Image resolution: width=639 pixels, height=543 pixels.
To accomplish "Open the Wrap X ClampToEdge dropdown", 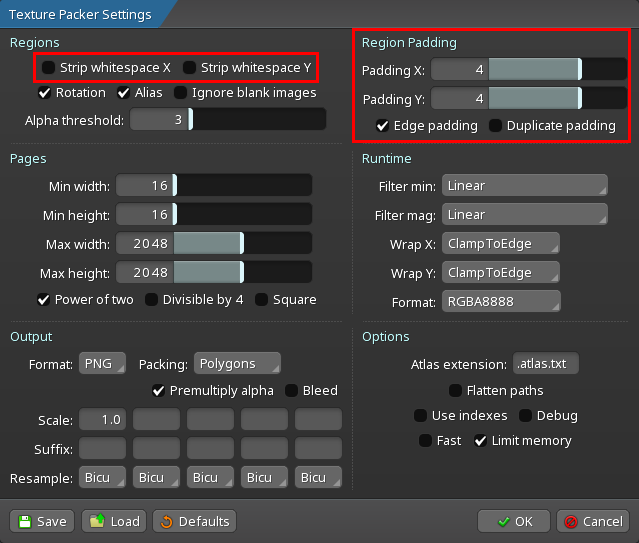I will pyautogui.click(x=500, y=244).
